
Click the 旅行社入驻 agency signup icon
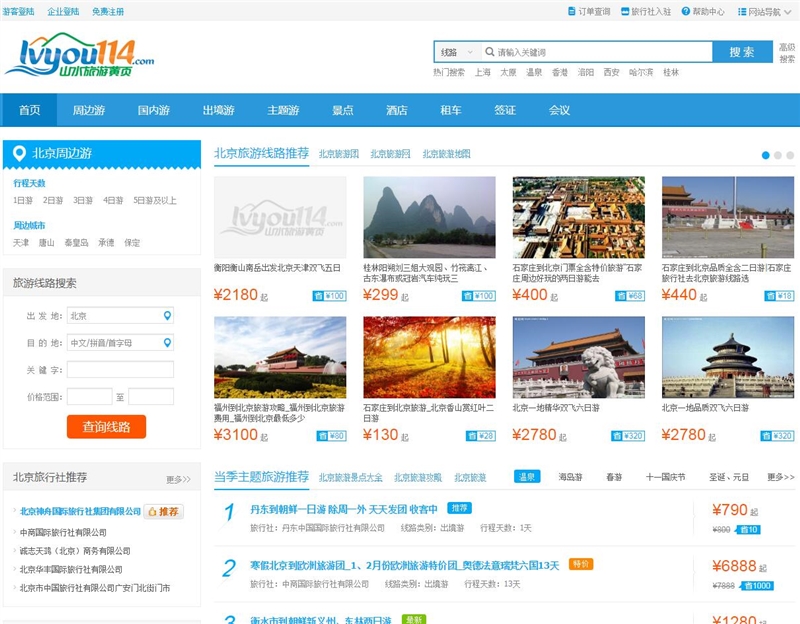(625, 11)
